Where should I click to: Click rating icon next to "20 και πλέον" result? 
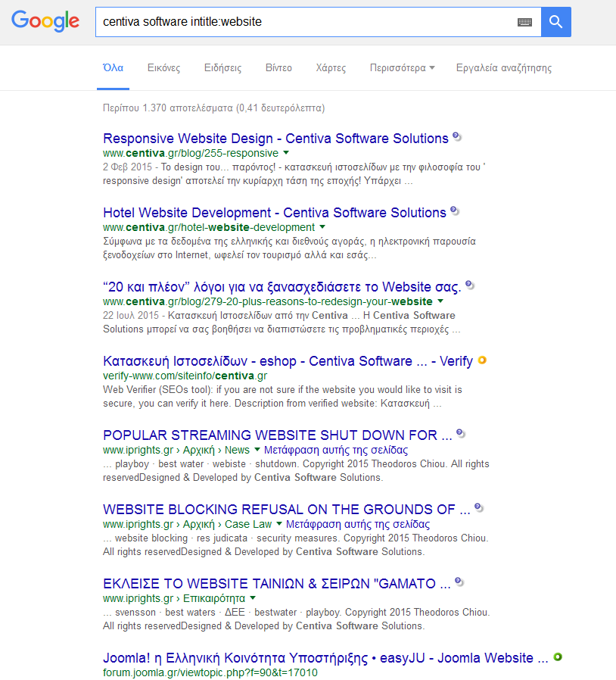tap(470, 285)
